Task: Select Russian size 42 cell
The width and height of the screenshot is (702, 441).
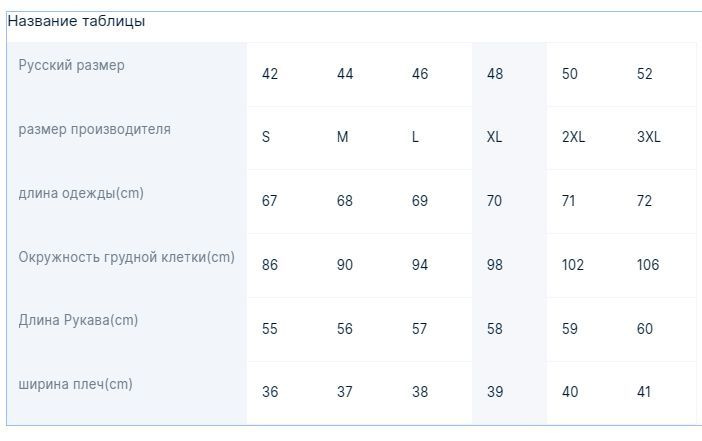Action: coord(270,74)
